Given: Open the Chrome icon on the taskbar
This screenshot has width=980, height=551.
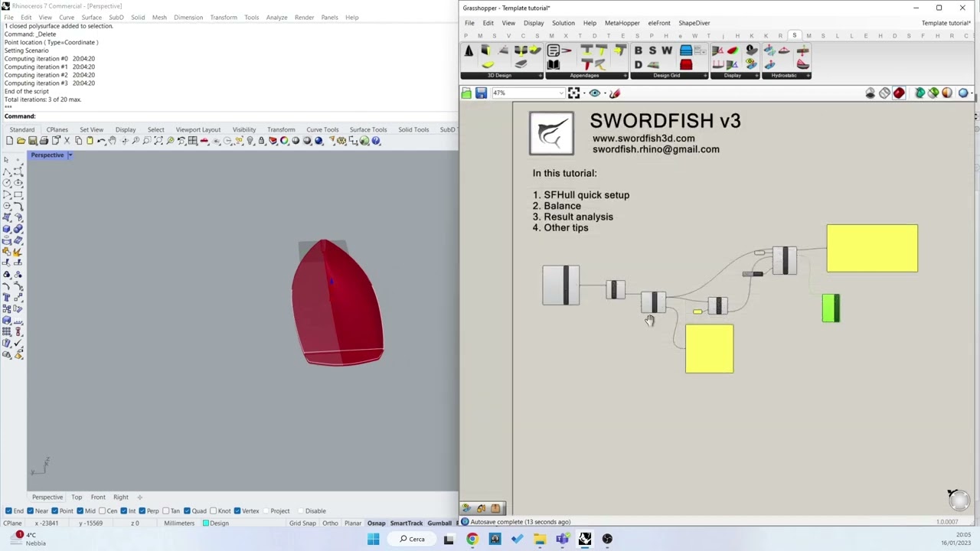Looking at the screenshot, I should pos(472,540).
